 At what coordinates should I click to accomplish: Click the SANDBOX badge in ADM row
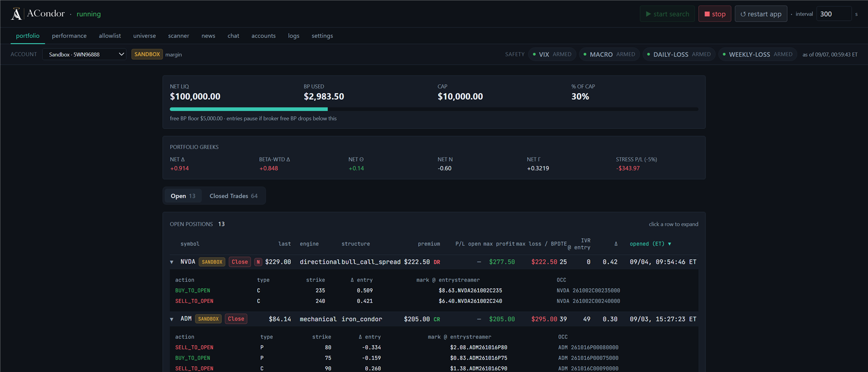(208, 319)
